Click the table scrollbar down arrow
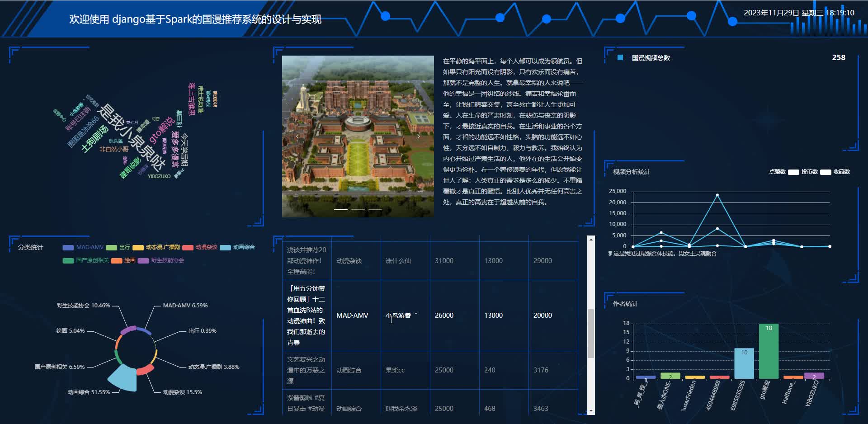868x424 pixels. point(591,411)
